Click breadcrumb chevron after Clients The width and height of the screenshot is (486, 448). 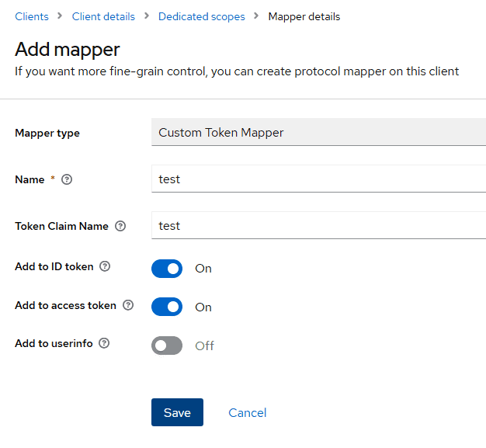pos(60,16)
